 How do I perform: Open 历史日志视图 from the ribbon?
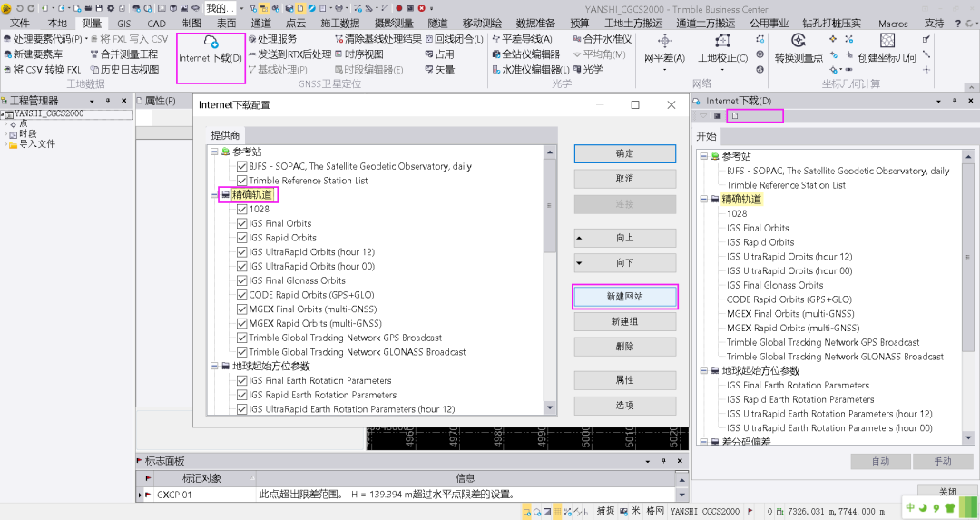124,69
